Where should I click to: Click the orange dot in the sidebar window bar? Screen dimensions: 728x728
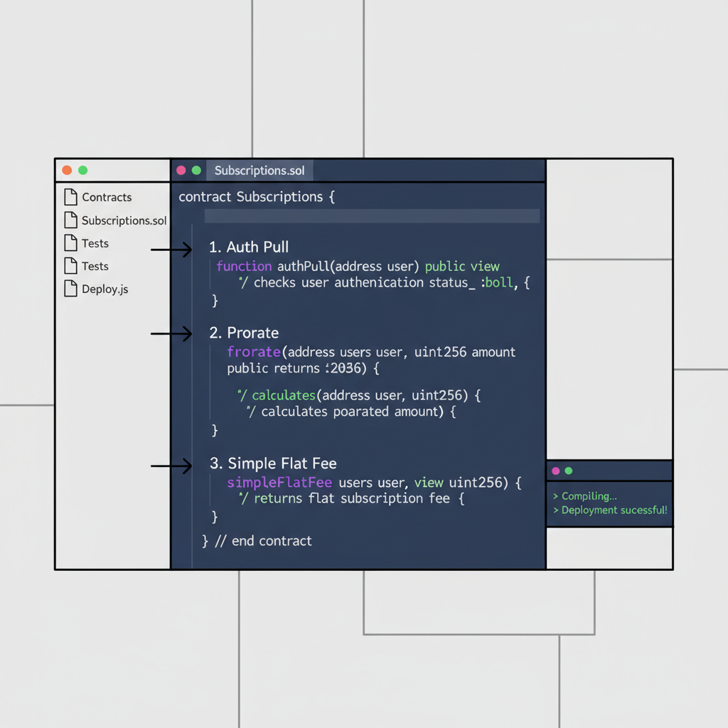click(66, 170)
